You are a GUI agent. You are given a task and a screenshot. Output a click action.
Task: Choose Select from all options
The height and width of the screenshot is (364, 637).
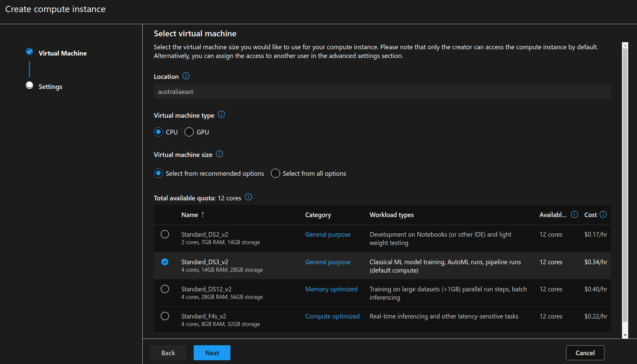coord(276,173)
